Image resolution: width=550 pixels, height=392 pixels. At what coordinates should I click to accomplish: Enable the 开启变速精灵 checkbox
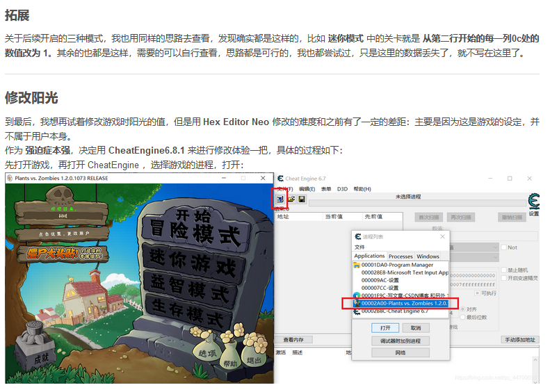click(504, 278)
